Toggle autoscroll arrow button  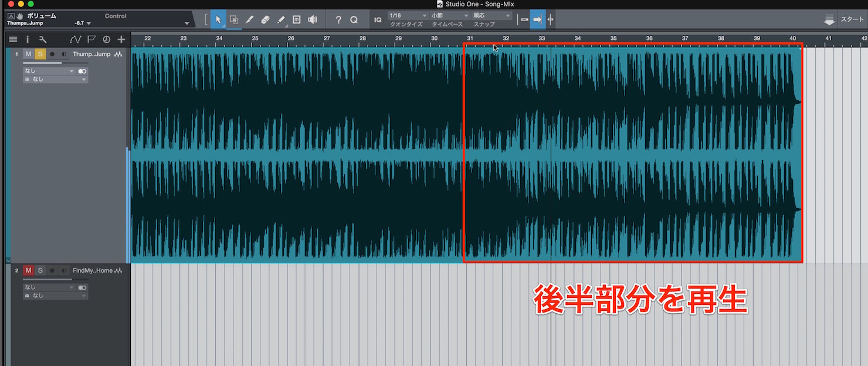click(x=537, y=19)
